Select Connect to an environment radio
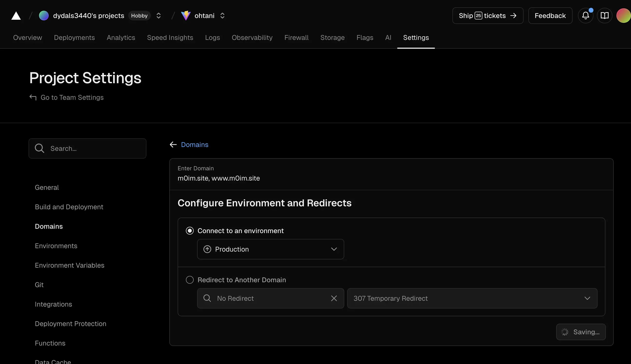631x364 pixels. click(x=190, y=230)
